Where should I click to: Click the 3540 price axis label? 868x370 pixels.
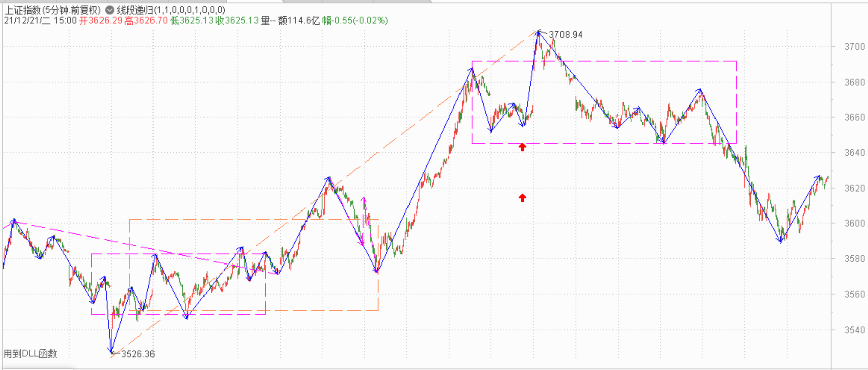tap(854, 330)
